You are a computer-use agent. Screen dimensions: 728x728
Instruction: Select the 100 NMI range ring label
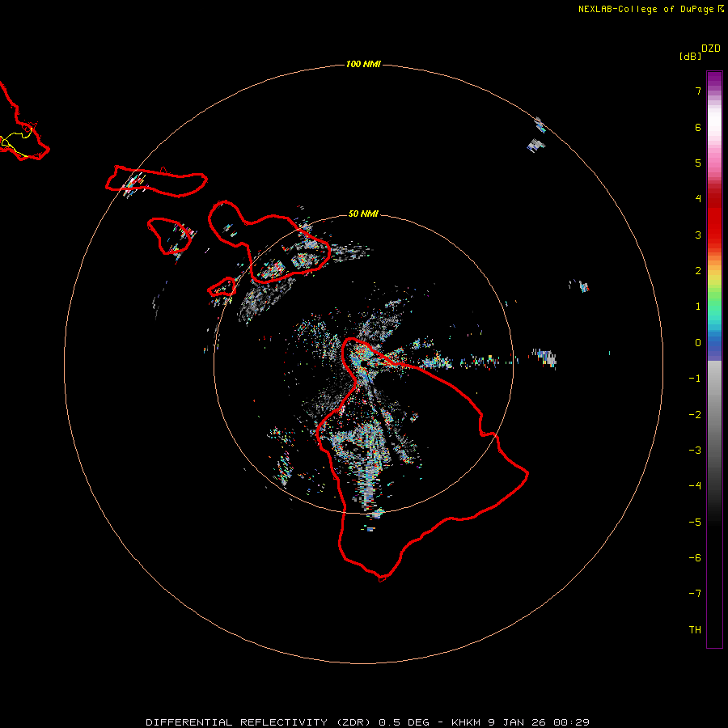pos(363,64)
